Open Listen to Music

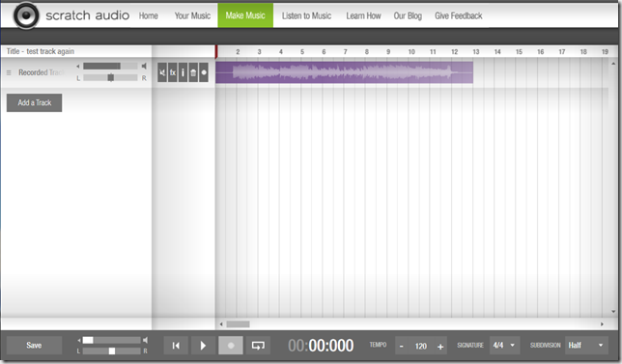(x=306, y=15)
